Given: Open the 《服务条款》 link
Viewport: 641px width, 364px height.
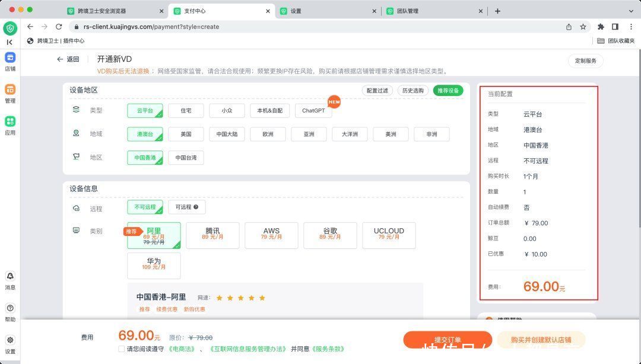Looking at the screenshot, I should click(x=328, y=349).
